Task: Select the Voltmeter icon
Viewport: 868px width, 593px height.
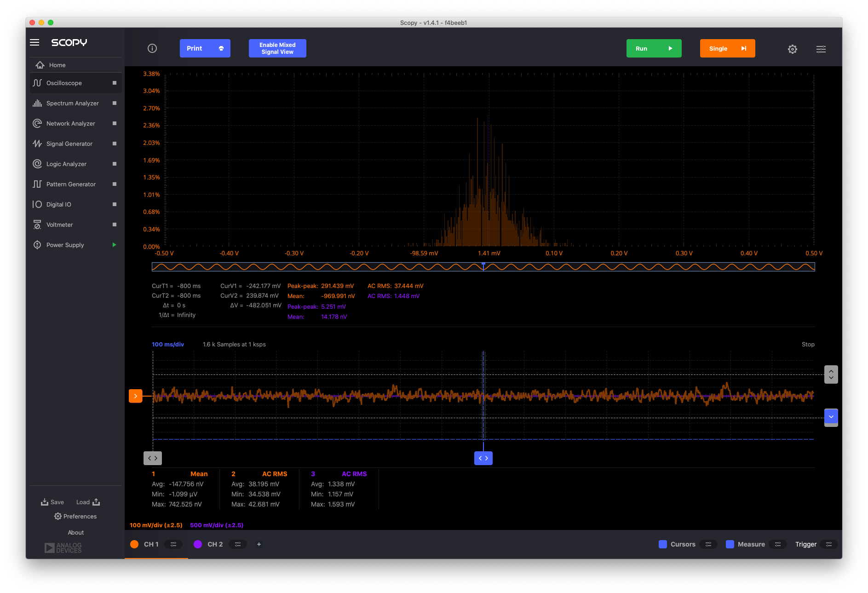Action: [x=37, y=225]
